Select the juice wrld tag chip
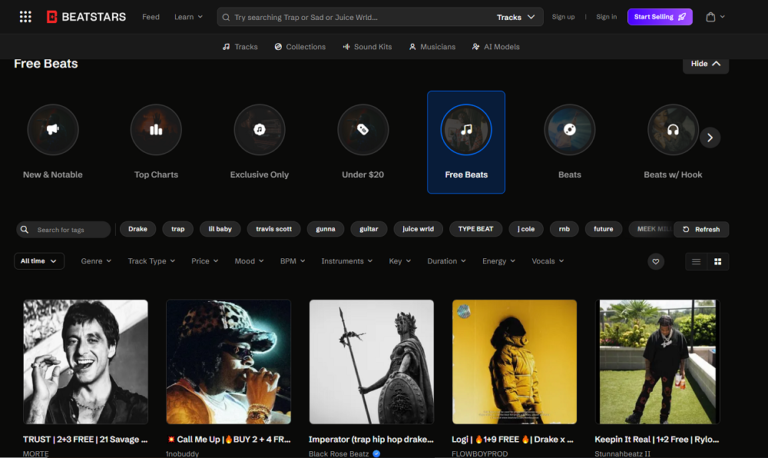The width and height of the screenshot is (768, 458). [x=418, y=229]
